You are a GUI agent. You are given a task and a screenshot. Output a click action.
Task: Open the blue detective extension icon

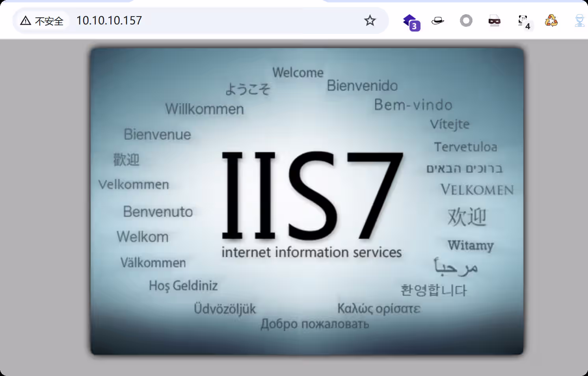[x=579, y=20]
